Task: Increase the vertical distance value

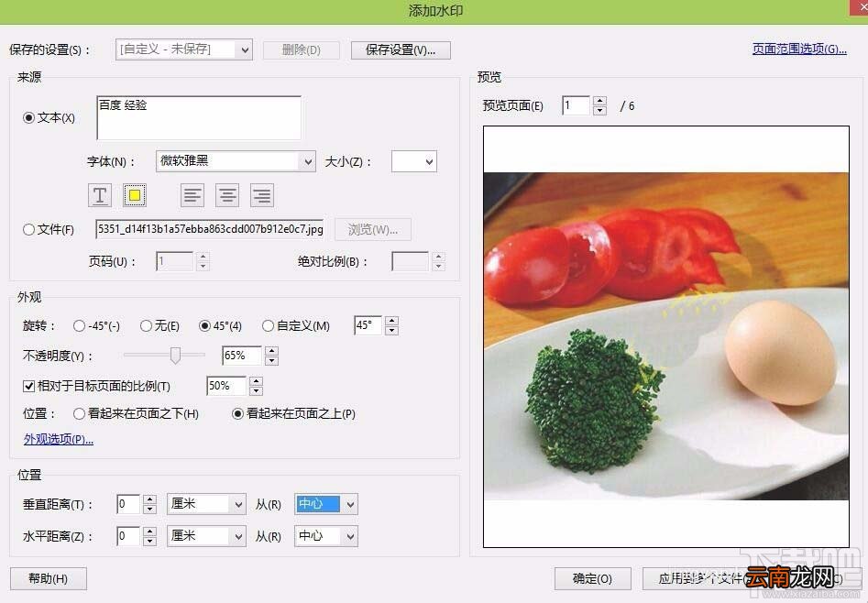Action: pyautogui.click(x=149, y=499)
